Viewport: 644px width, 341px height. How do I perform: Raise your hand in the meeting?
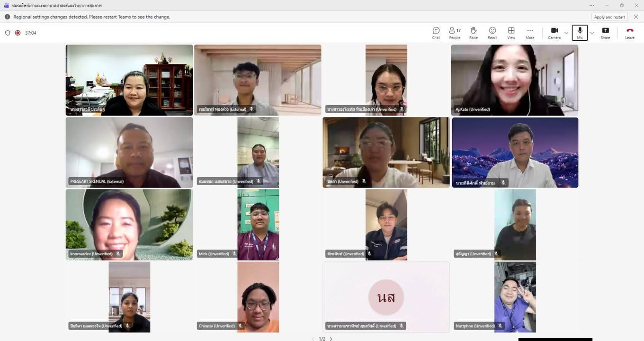click(x=474, y=32)
